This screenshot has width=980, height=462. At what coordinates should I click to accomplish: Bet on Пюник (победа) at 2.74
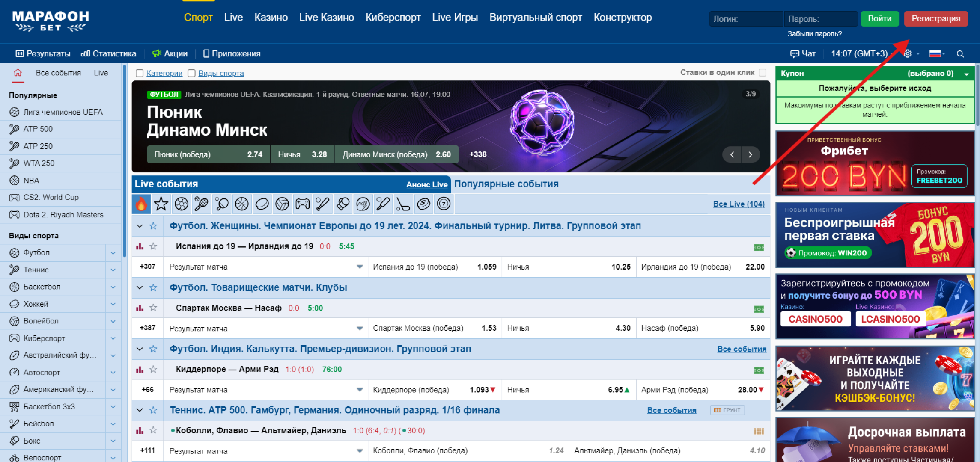tap(209, 154)
